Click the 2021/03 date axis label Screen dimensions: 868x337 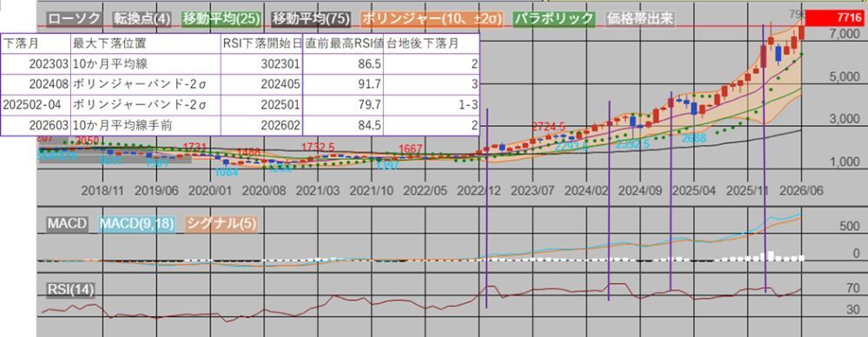(x=317, y=191)
